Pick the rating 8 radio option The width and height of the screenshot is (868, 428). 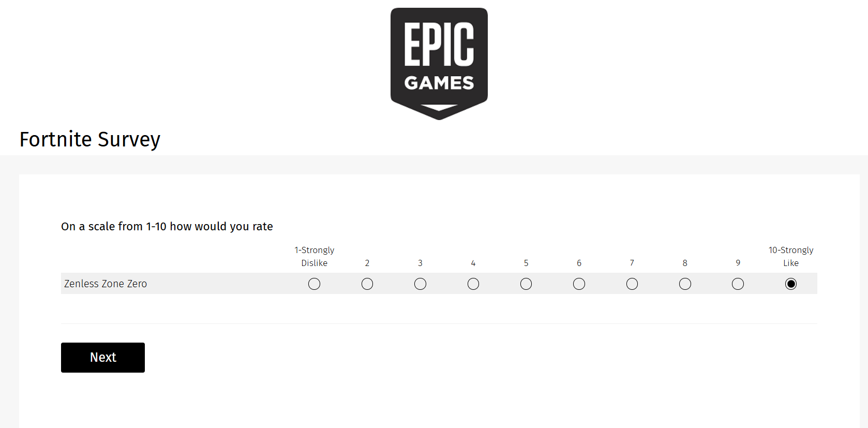point(685,284)
